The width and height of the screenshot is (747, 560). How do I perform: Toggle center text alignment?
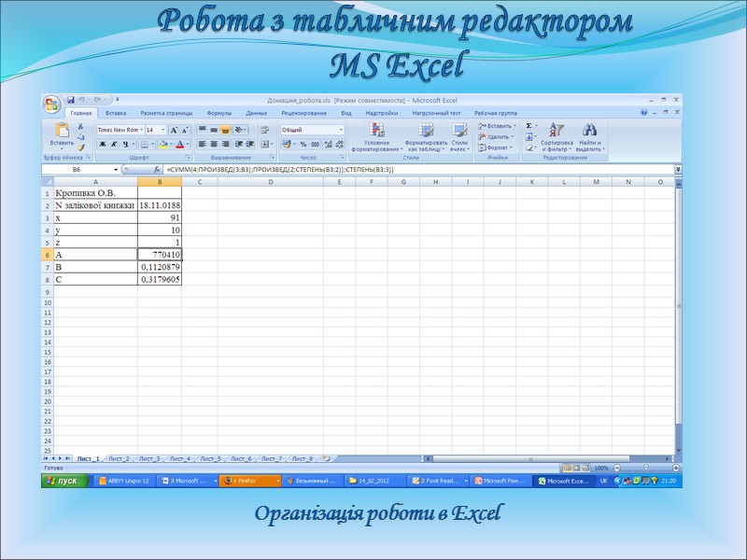click(213, 143)
